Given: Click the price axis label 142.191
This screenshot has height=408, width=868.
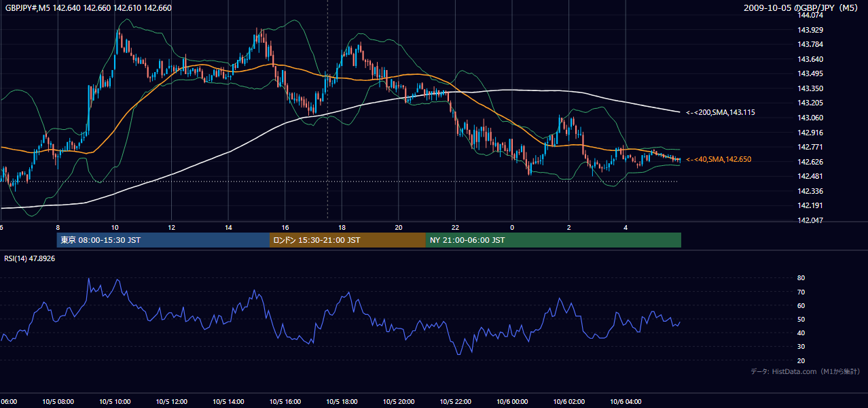Looking at the screenshot, I should (x=812, y=205).
